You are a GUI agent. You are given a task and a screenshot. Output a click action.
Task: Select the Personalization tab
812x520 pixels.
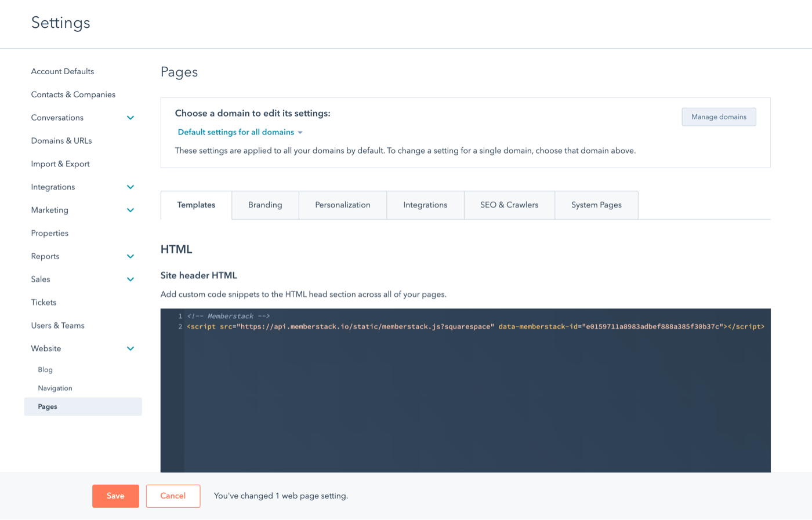point(342,205)
